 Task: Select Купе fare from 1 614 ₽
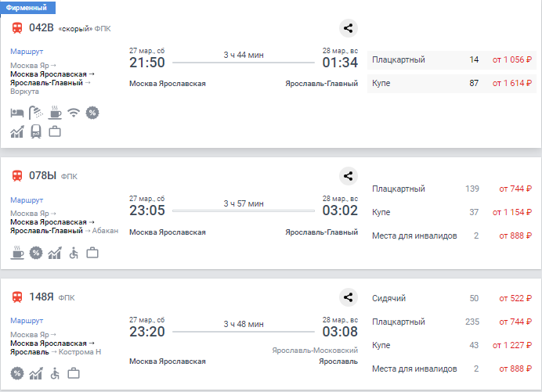tap(453, 82)
